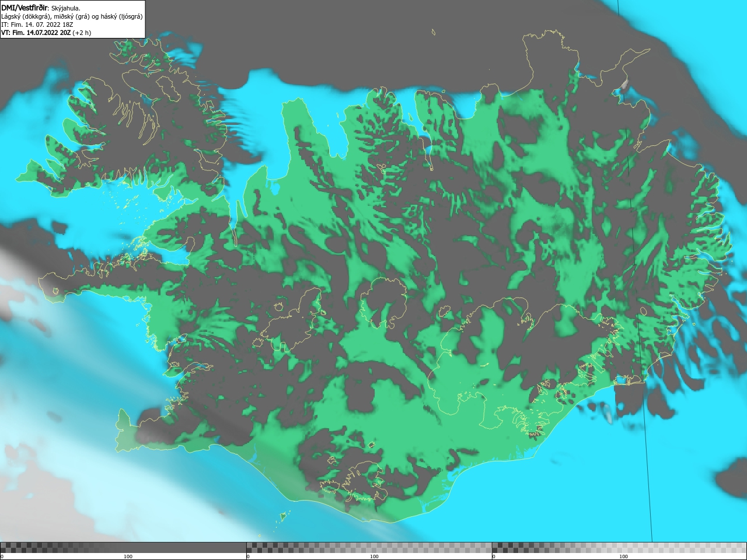Click the "100" label on the high-cloud scale
This screenshot has height=560, width=747.
tap(623, 556)
